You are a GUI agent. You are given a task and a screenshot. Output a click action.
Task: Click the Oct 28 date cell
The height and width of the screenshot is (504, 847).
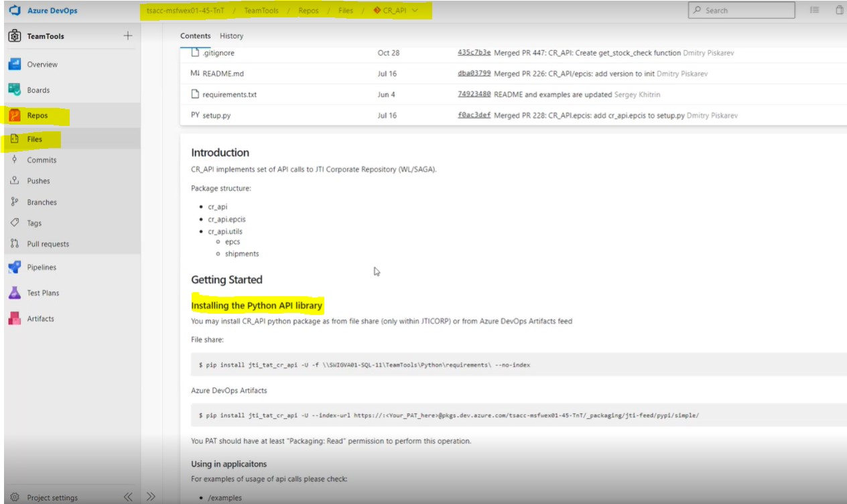[389, 53]
